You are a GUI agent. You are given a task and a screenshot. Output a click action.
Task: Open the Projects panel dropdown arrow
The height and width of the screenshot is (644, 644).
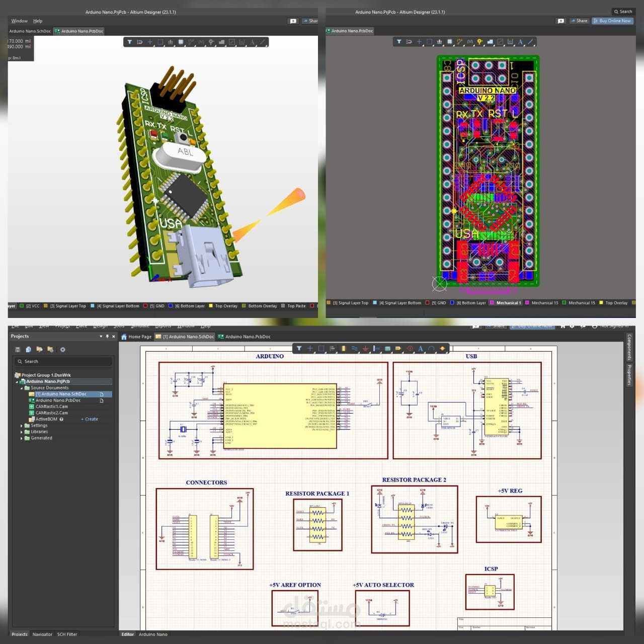[x=101, y=336]
